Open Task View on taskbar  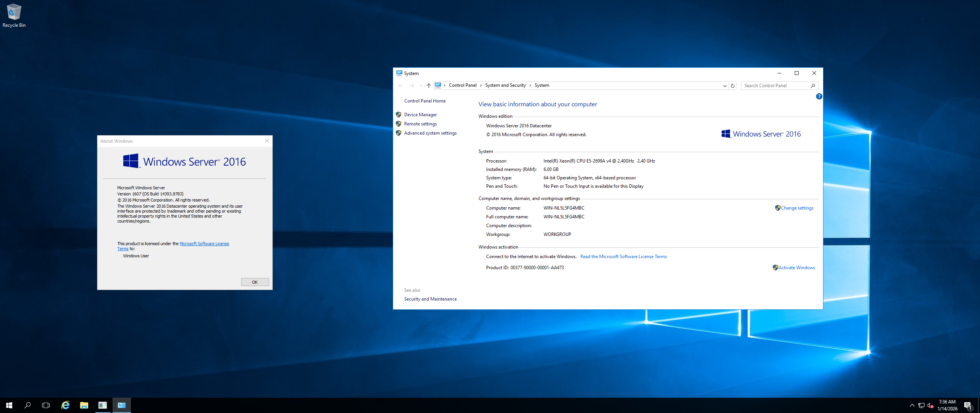(x=46, y=405)
